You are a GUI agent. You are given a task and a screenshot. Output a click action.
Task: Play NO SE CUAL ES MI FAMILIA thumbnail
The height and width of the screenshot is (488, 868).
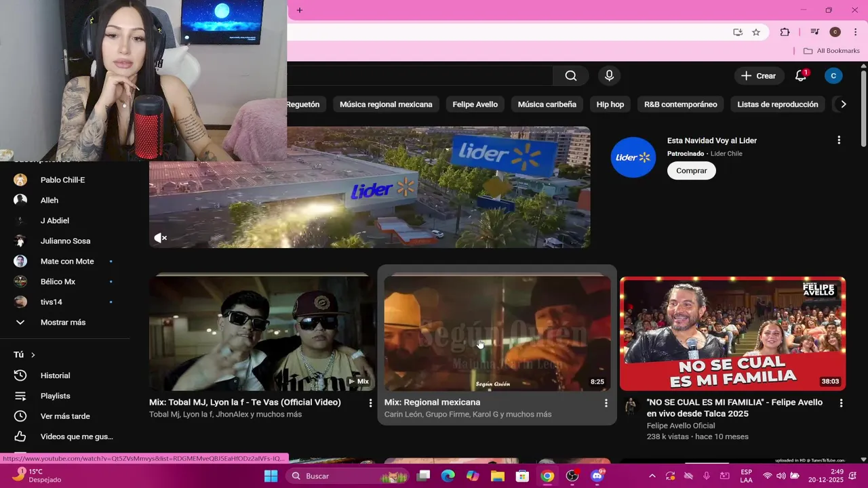tap(732, 333)
